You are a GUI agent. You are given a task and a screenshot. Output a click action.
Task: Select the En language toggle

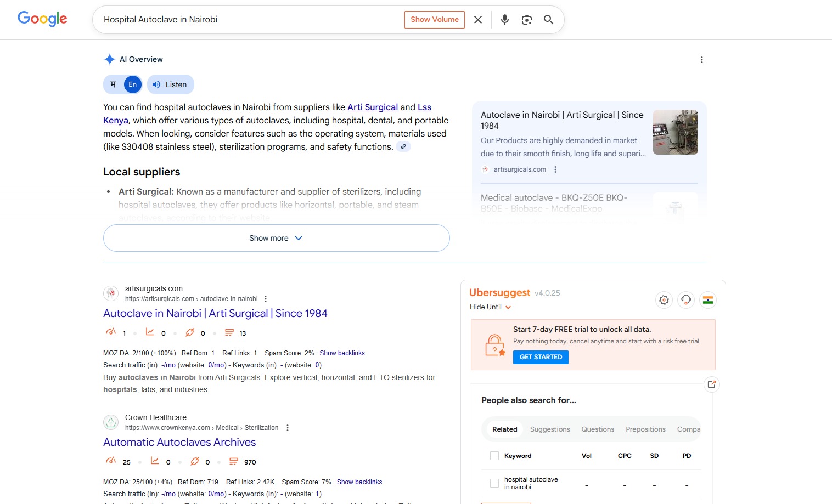[x=133, y=84]
